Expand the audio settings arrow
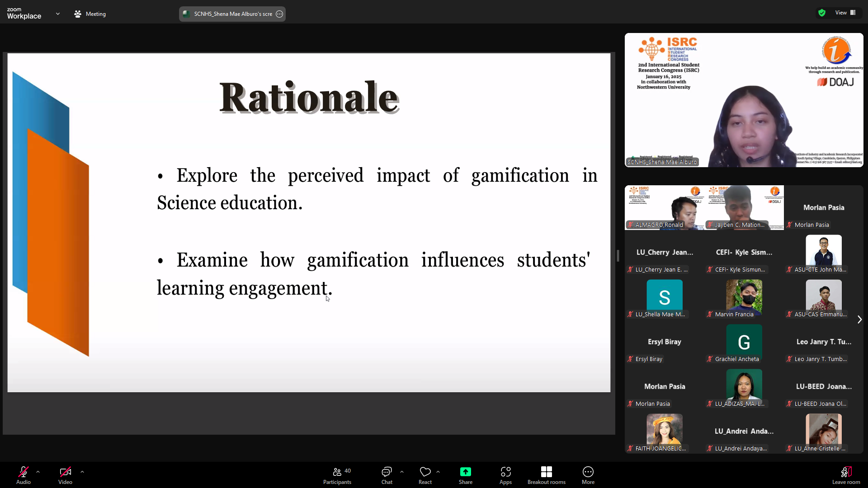868x488 pixels. 38,472
